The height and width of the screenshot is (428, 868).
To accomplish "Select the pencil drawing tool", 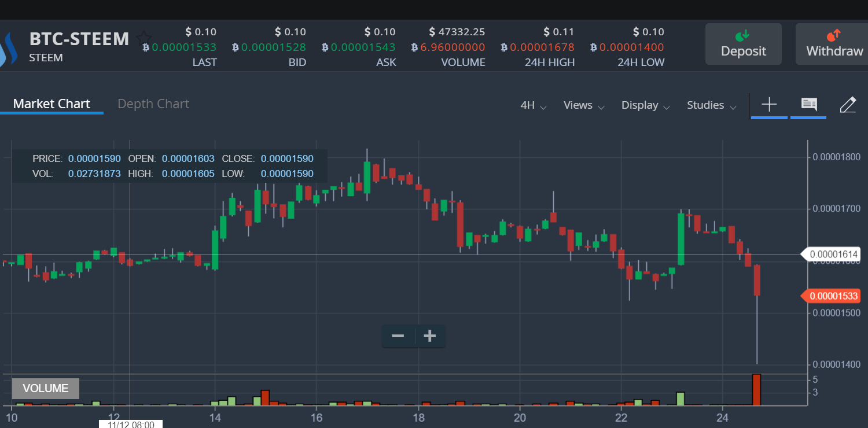I will click(x=847, y=105).
